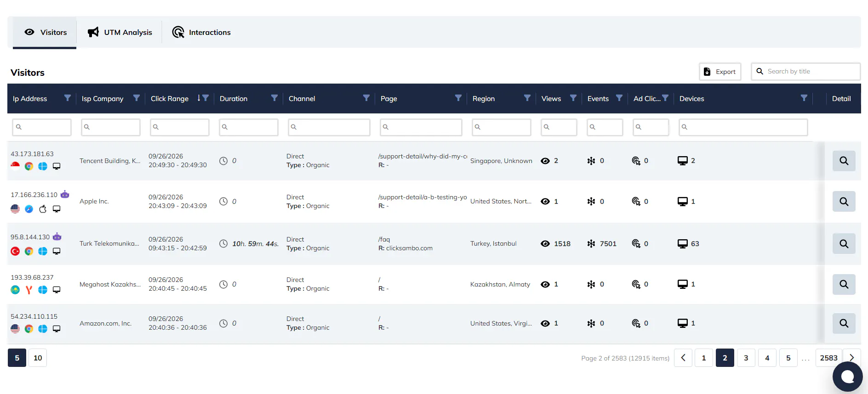Switch to the Visitors tab
868x394 pixels.
(45, 32)
